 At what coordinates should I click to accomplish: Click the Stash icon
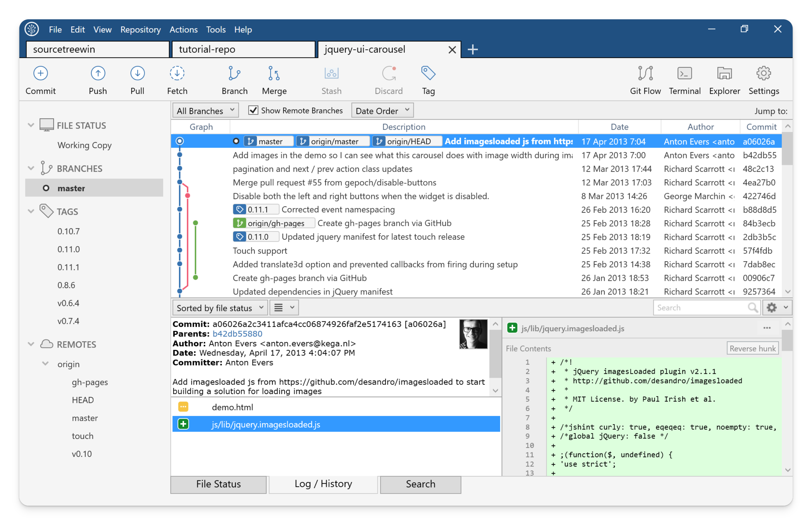click(331, 79)
